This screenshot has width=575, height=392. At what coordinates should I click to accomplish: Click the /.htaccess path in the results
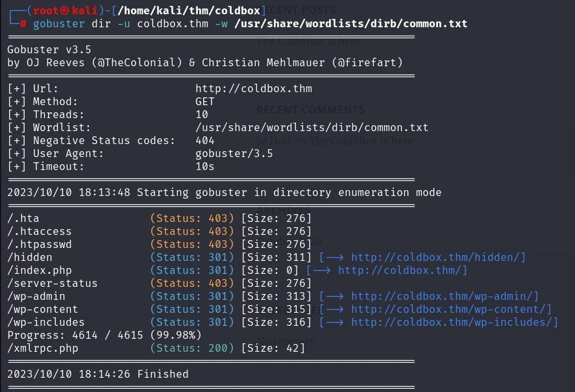pos(40,232)
